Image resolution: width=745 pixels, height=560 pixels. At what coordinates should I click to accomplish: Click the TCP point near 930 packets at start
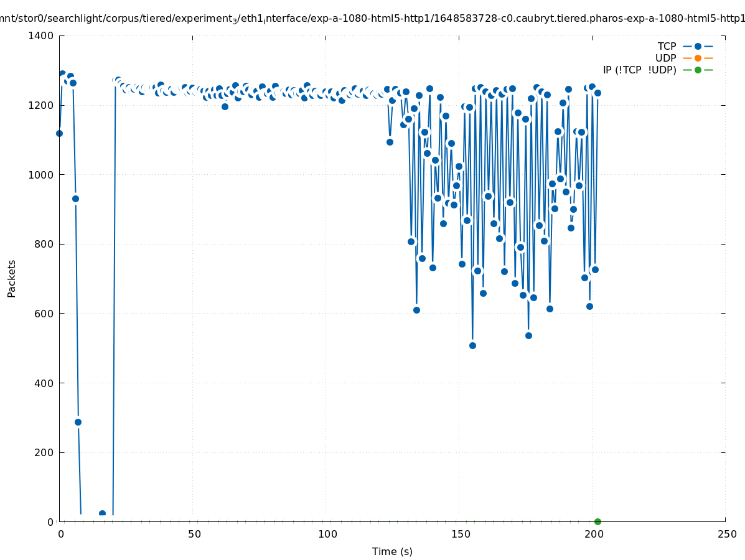pos(75,198)
